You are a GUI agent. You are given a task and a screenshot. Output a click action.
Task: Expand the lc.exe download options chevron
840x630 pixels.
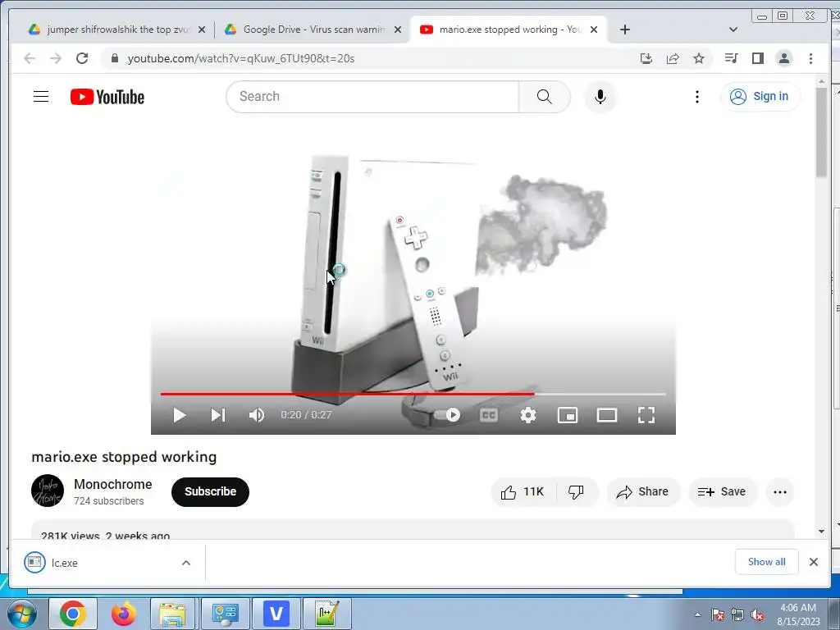[186, 563]
